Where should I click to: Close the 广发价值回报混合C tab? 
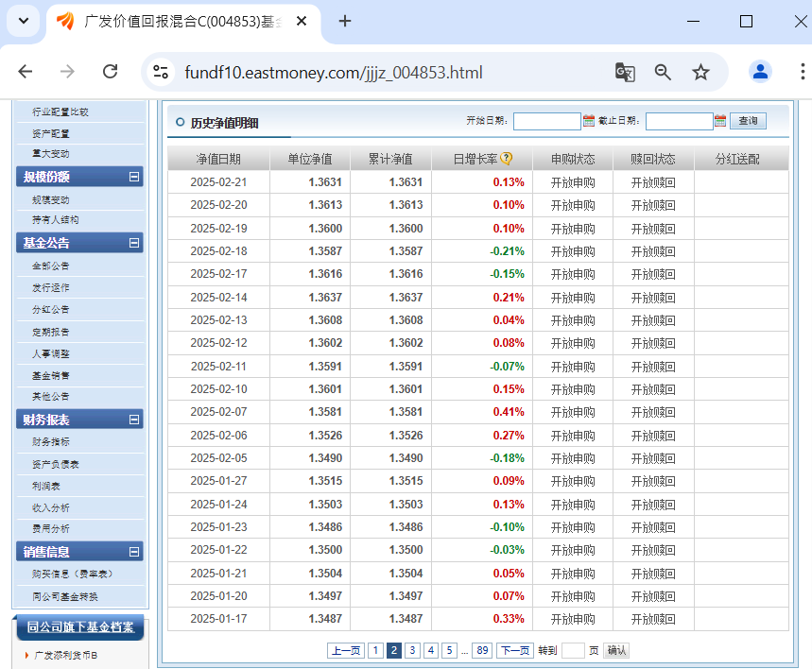pos(302,21)
